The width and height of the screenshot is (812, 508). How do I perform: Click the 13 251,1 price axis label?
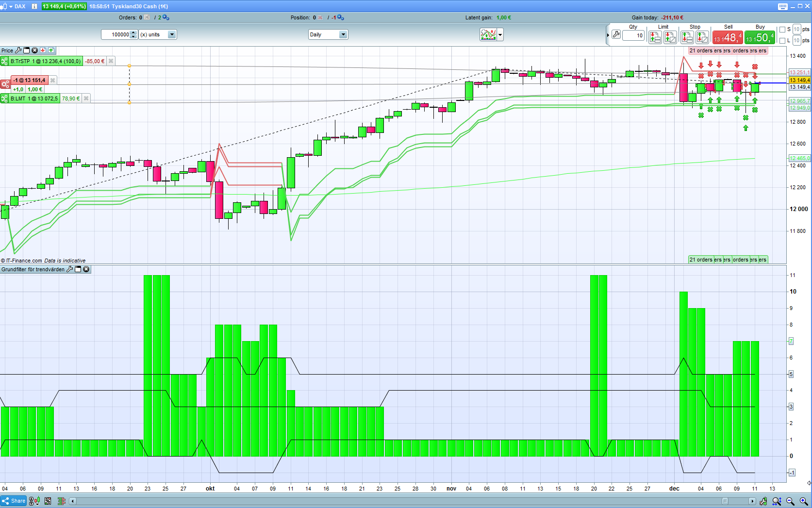[x=799, y=72]
